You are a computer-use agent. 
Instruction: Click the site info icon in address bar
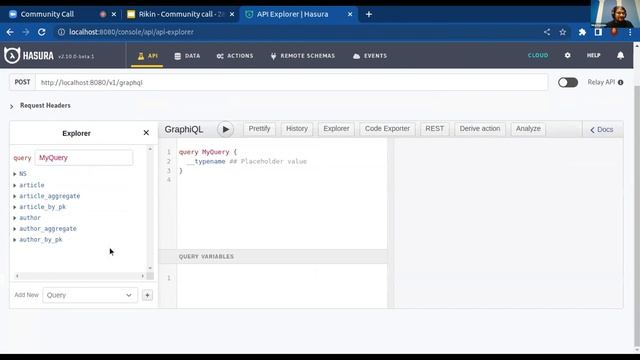tap(61, 32)
